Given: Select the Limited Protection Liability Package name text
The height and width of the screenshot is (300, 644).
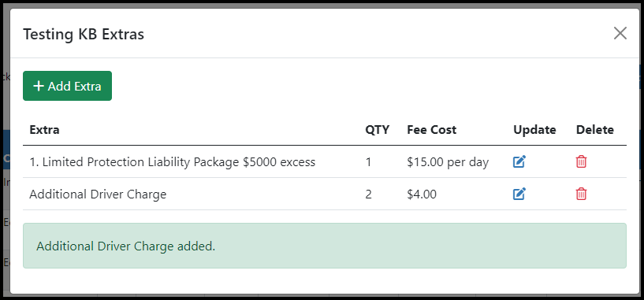Looking at the screenshot, I should 173,162.
